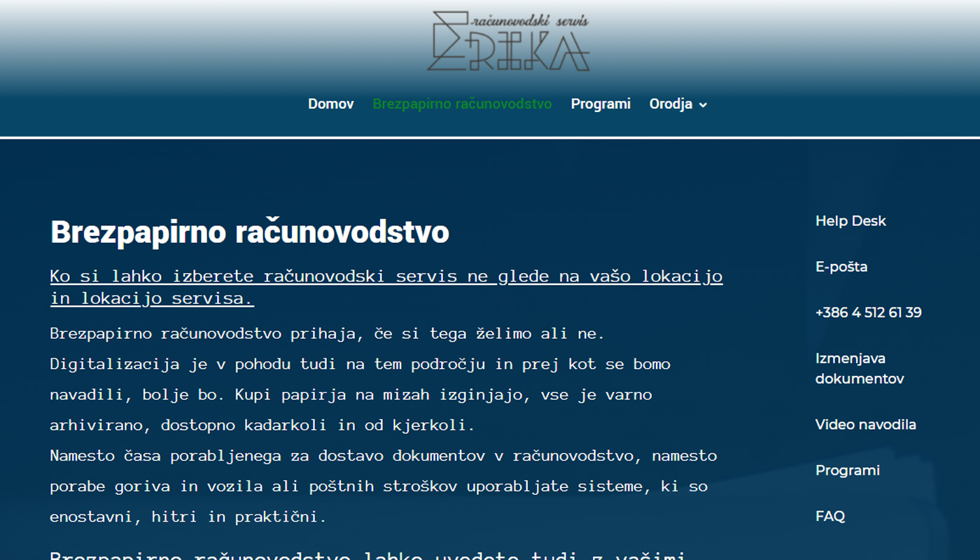Click the underlined heading about računovodski servis
This screenshot has height=560, width=980.
[385, 286]
